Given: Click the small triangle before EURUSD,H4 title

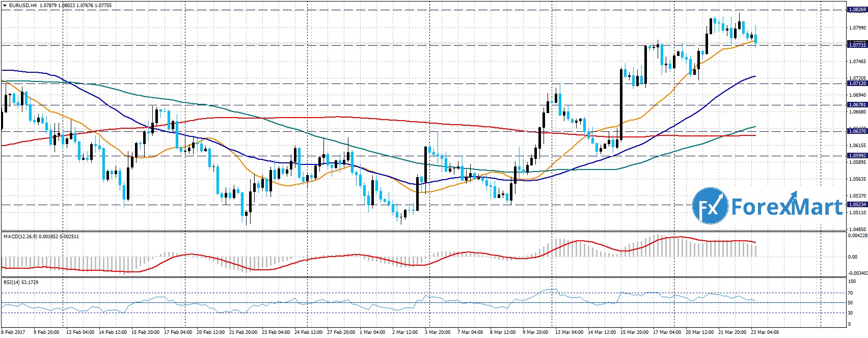Looking at the screenshot, I should pos(5,6).
